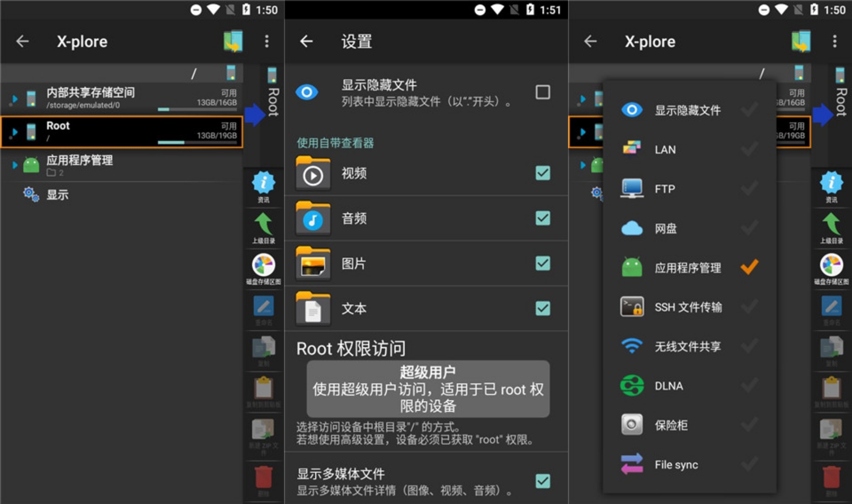
Task: Tap the picture folder icon beside 图片
Action: point(313,263)
